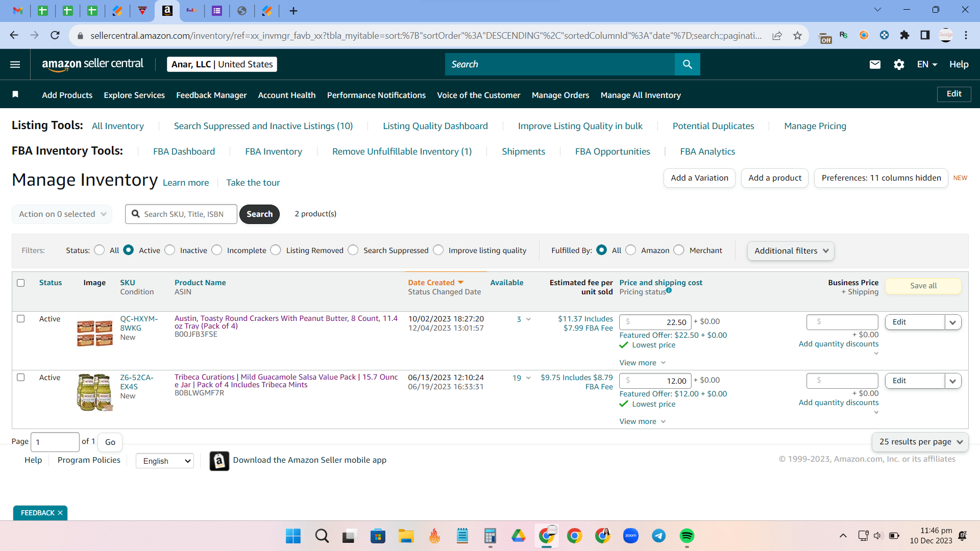
Task: Click in the Search SKU, Title, ISBN field
Action: click(x=181, y=214)
